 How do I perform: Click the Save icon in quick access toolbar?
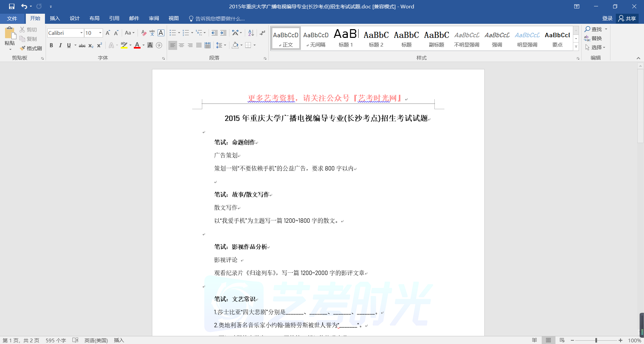(x=12, y=6)
